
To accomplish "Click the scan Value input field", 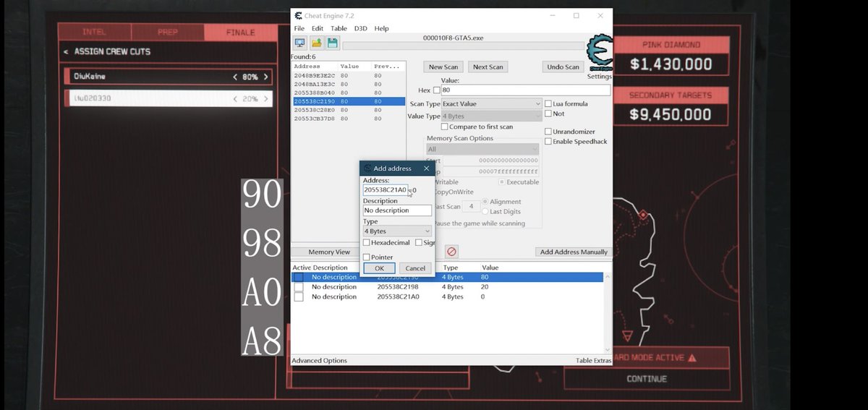I will click(x=525, y=90).
